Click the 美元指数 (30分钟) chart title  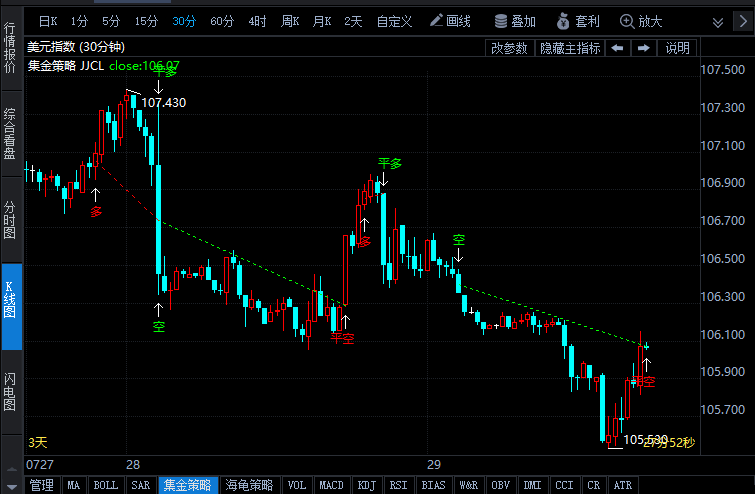pyautogui.click(x=76, y=47)
